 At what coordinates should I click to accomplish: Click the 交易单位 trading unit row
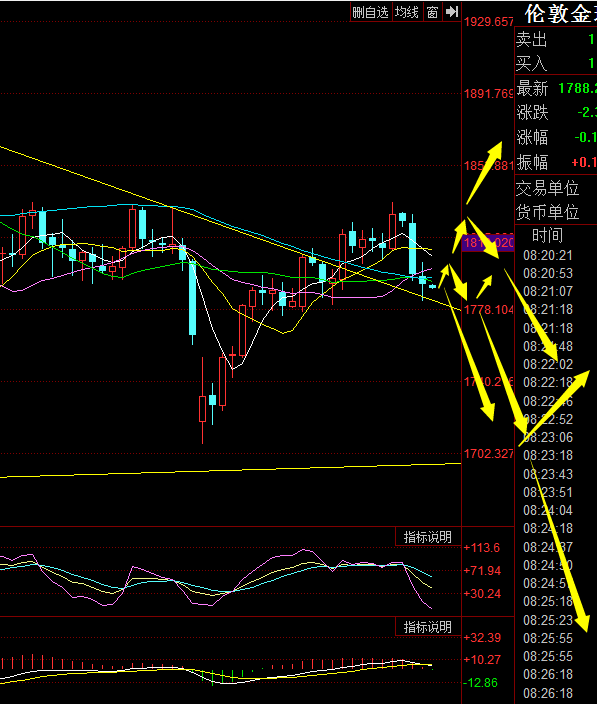pos(556,188)
